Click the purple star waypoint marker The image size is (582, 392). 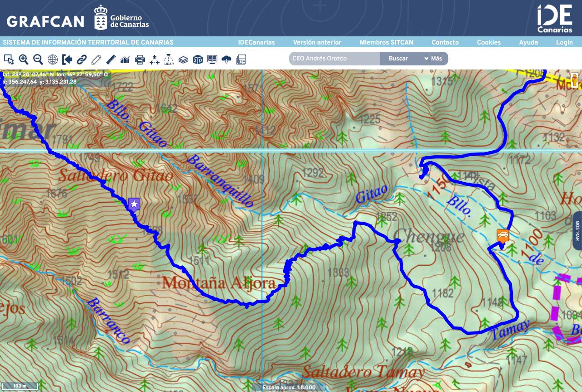[x=134, y=204]
